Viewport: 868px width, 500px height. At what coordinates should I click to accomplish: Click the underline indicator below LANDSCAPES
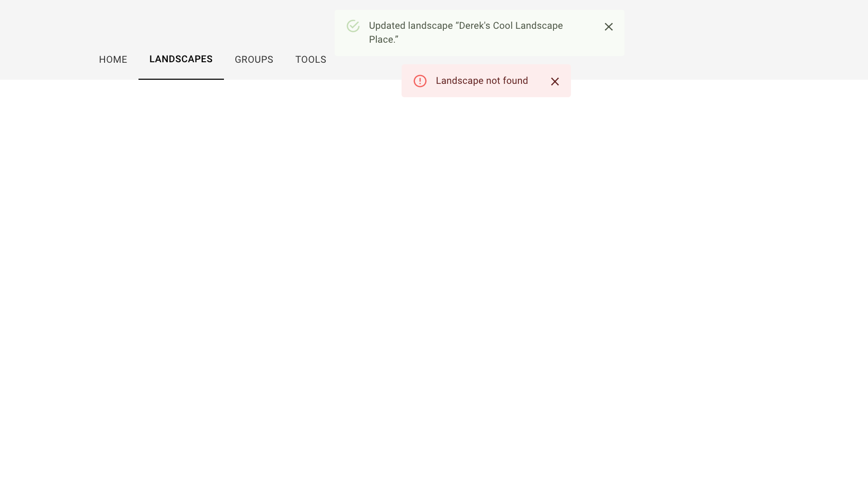181,79
